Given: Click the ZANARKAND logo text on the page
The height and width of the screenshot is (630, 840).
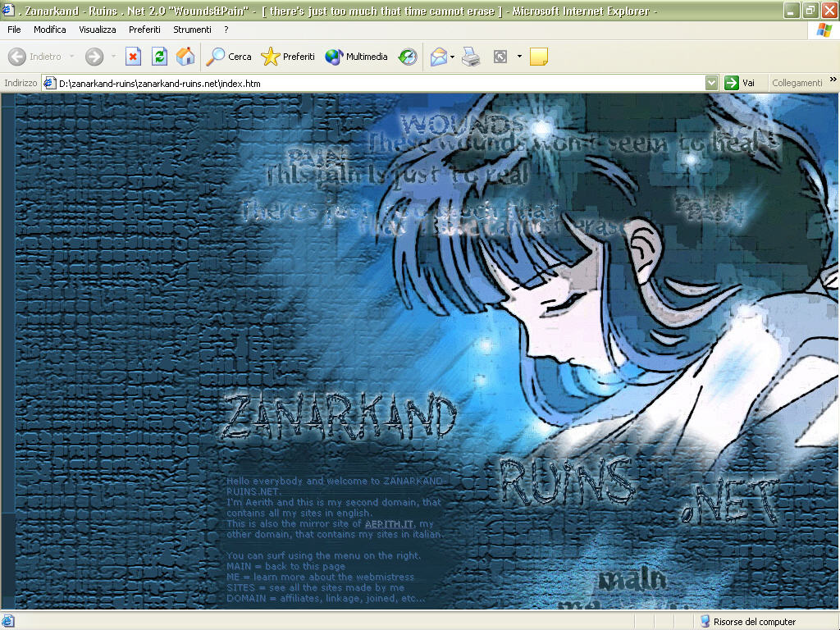Looking at the screenshot, I should point(339,418).
